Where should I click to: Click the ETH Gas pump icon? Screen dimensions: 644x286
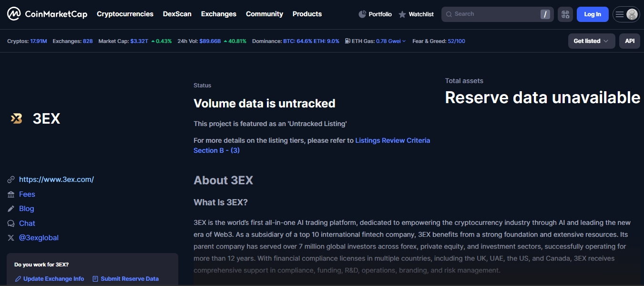coord(348,41)
